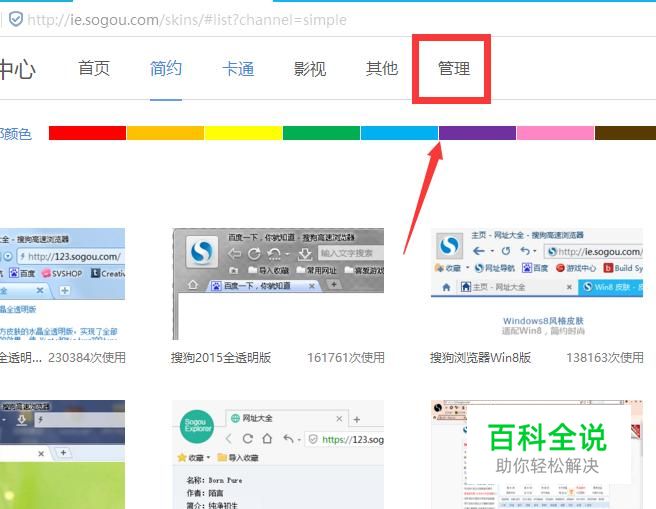Viewport: 656px width, 509px height.
Task: Click the Sogou logo in the Win8 skin preview
Action: pyautogui.click(x=449, y=246)
